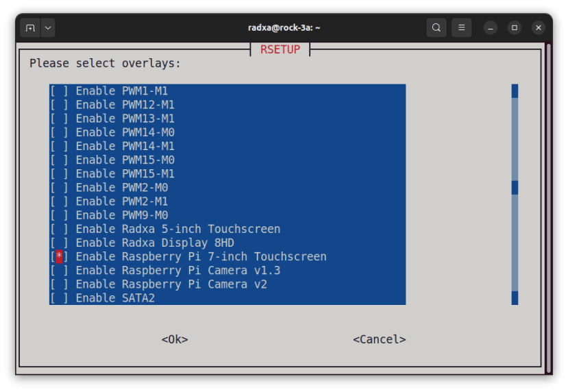Open the terminal hamburger menu
This screenshot has height=392, width=568.
462,27
